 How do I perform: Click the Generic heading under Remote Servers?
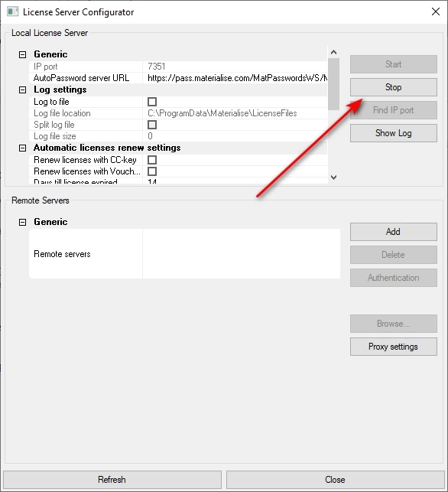[x=50, y=222]
